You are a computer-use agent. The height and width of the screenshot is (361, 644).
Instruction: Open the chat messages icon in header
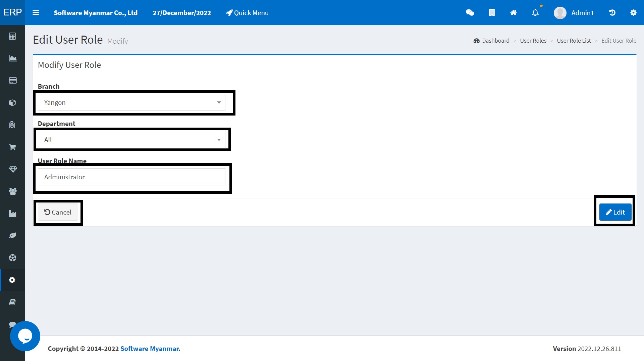tap(470, 13)
